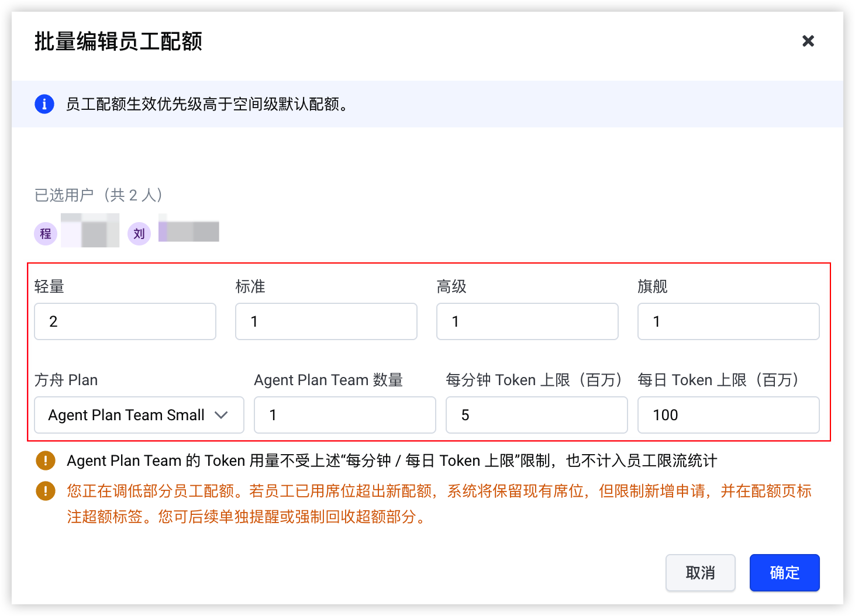Click warning icon beside orange quota-reduction text

[x=46, y=491]
